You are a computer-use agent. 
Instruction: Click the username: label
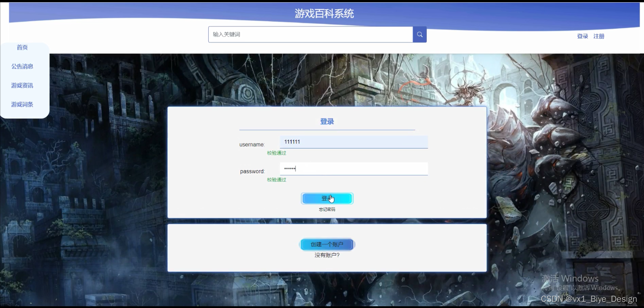252,144
